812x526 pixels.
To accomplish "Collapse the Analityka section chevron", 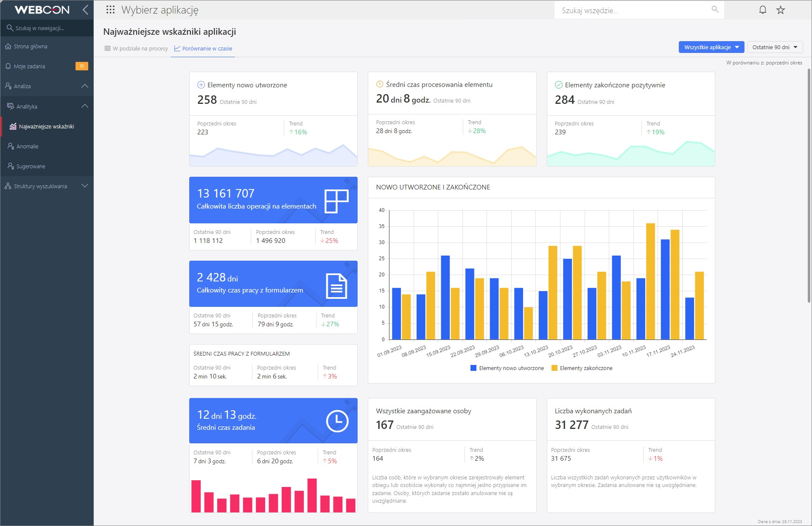I will click(85, 106).
